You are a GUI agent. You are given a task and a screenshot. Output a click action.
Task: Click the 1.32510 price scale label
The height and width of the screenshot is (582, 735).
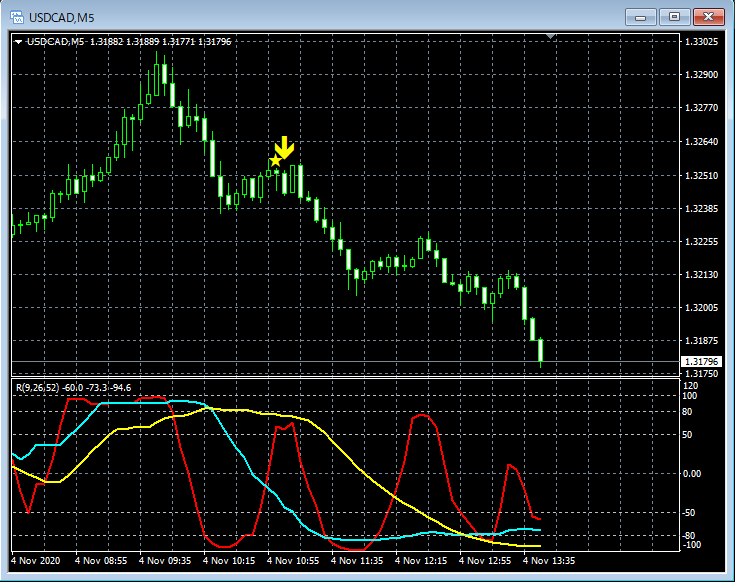[701, 176]
